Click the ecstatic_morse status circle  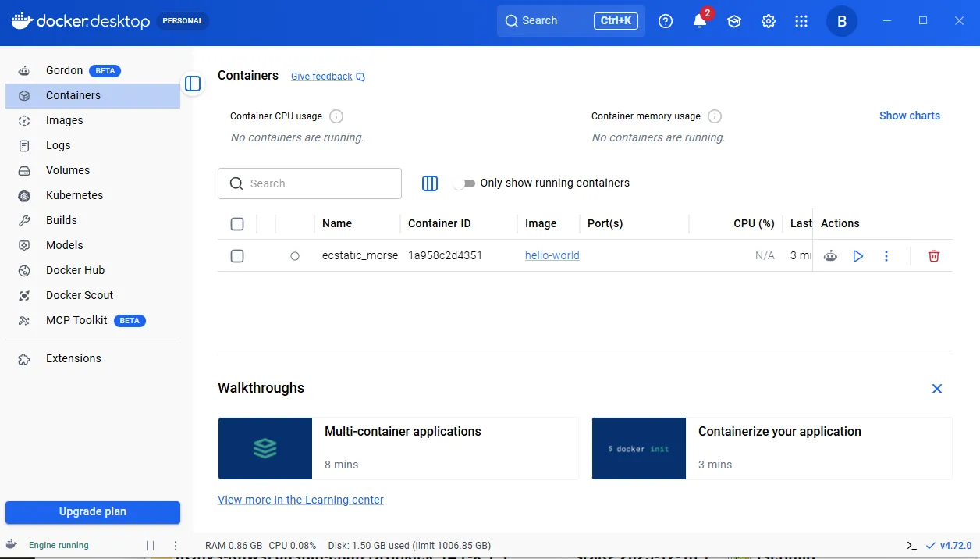(295, 256)
